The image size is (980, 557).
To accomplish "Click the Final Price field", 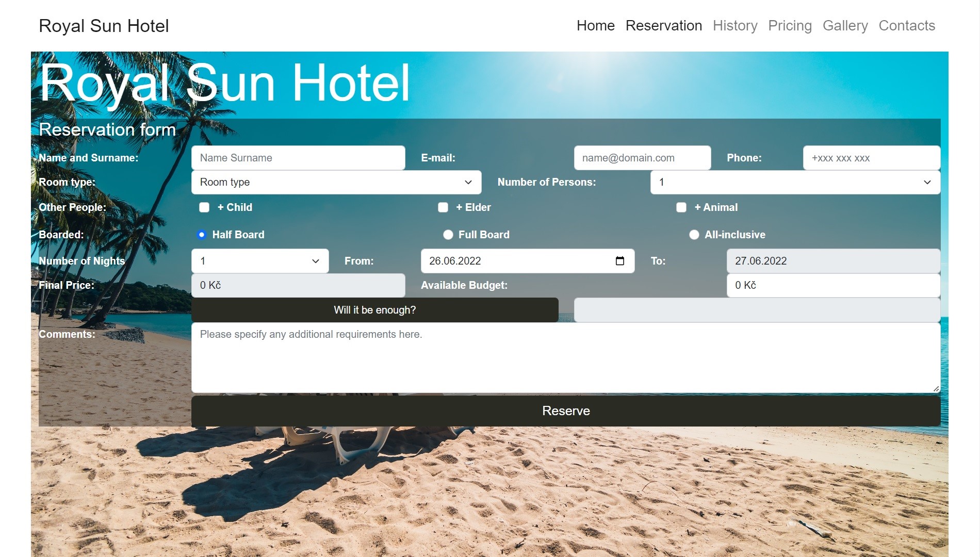I will pyautogui.click(x=298, y=285).
